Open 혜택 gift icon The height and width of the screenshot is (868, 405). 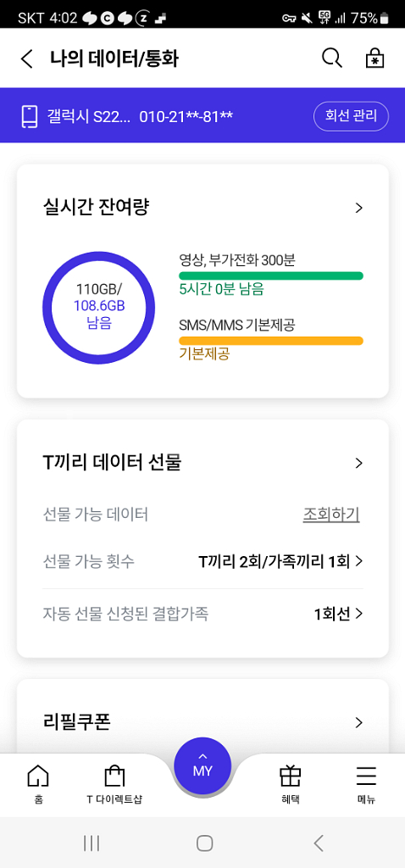[x=291, y=784]
